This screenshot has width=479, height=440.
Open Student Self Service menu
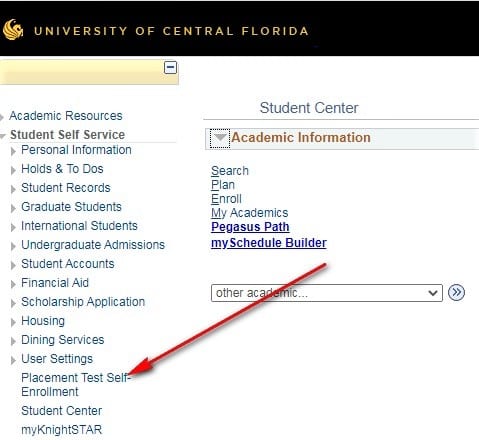[67, 135]
